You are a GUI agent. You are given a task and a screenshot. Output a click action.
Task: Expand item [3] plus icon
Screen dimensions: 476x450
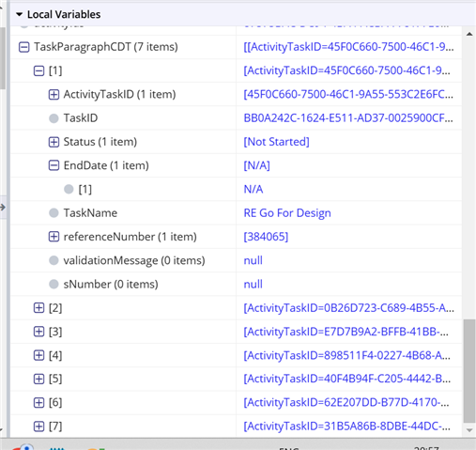38,332
